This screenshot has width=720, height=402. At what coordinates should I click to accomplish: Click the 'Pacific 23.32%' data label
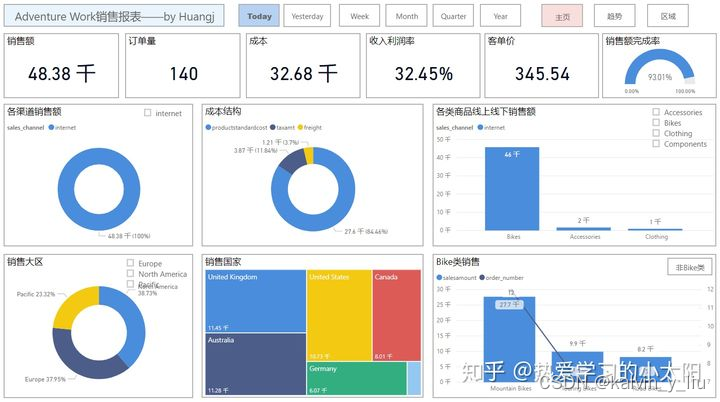(36, 294)
